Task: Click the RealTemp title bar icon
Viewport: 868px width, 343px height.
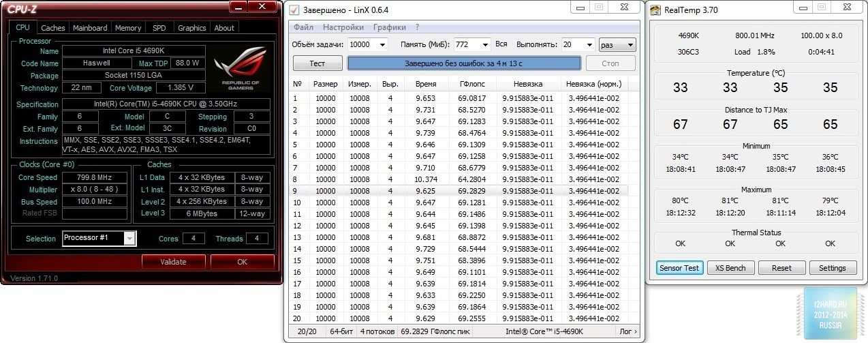Action: tap(655, 10)
